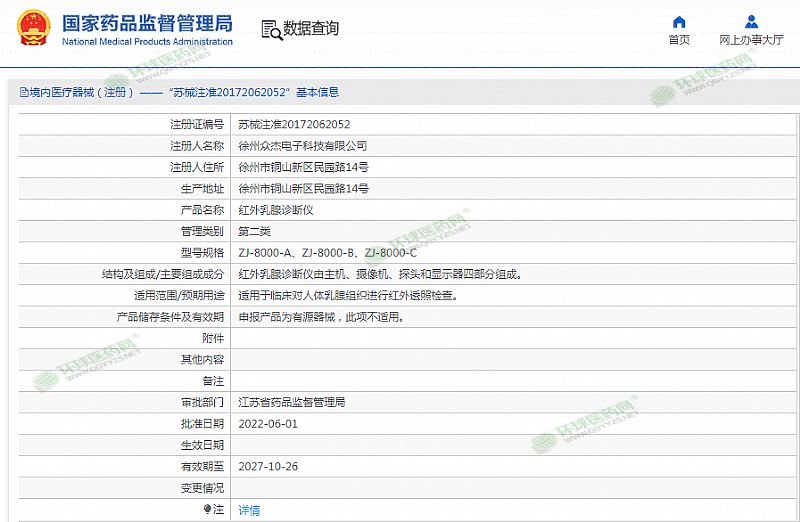Open the 详情 details link
This screenshot has height=522, width=800.
point(249,509)
